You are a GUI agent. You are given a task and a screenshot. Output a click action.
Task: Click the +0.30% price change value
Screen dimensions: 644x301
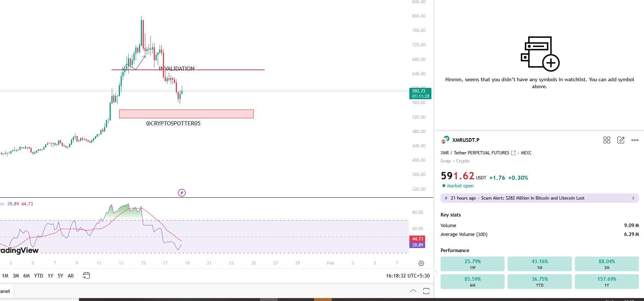(518, 178)
